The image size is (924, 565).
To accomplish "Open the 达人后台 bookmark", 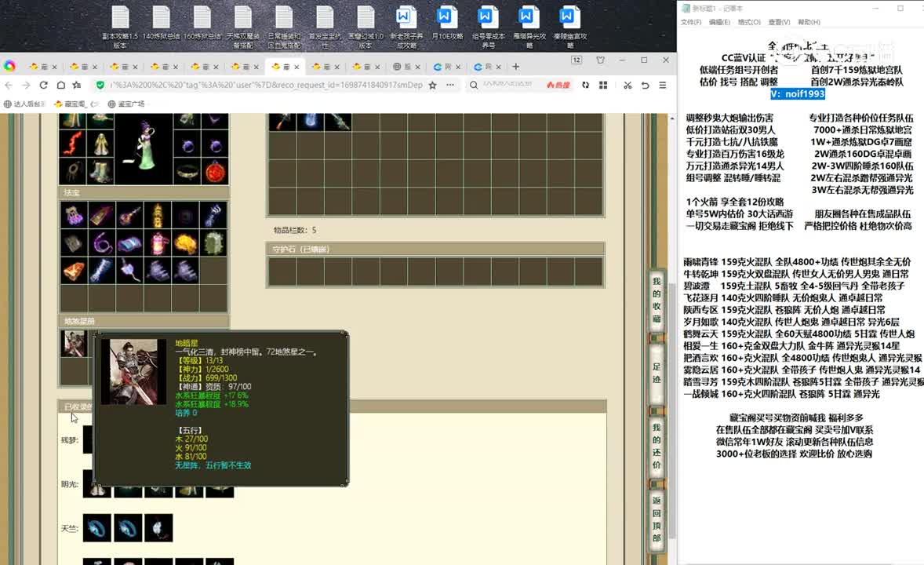I will (x=25, y=104).
